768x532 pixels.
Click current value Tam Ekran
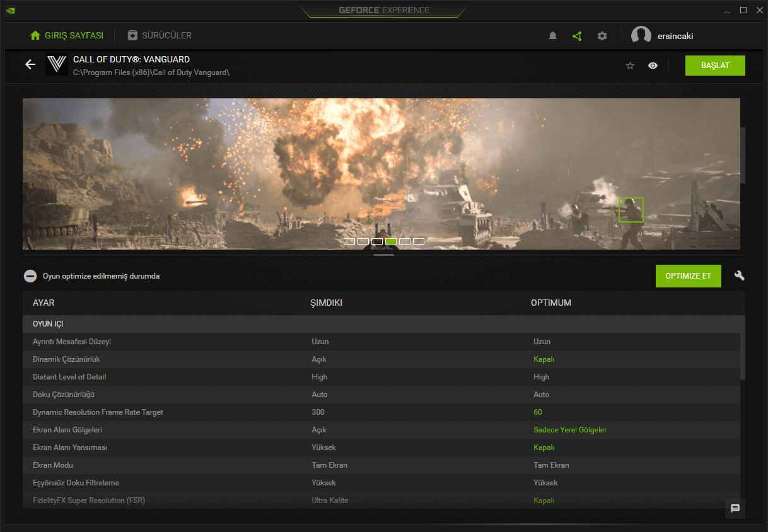coord(329,465)
